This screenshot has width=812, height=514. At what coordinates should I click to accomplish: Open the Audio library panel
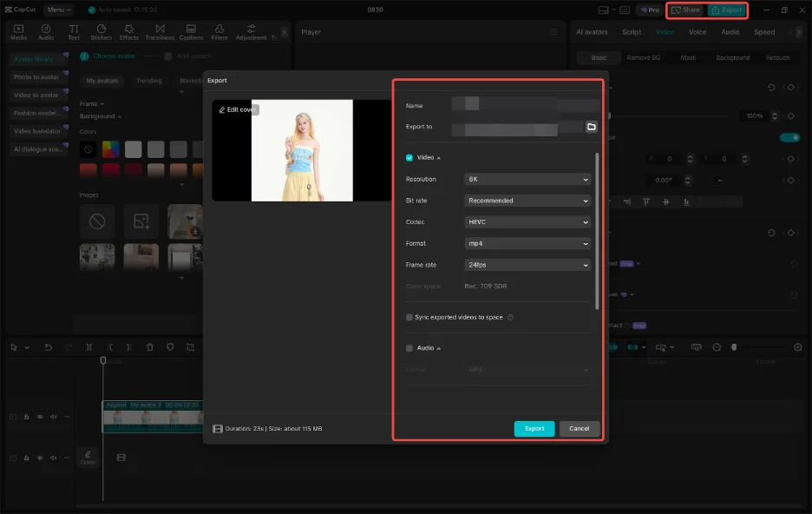(46, 32)
